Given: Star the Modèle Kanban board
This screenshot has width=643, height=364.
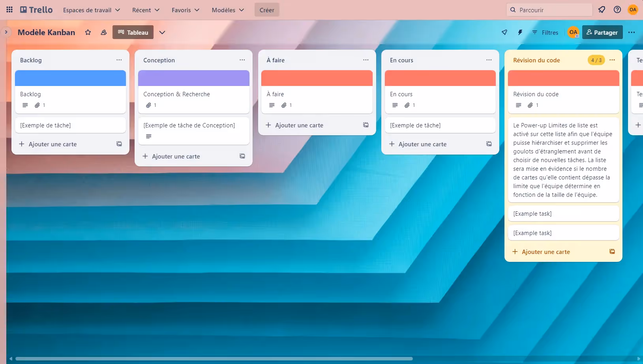Looking at the screenshot, I should 88,32.
